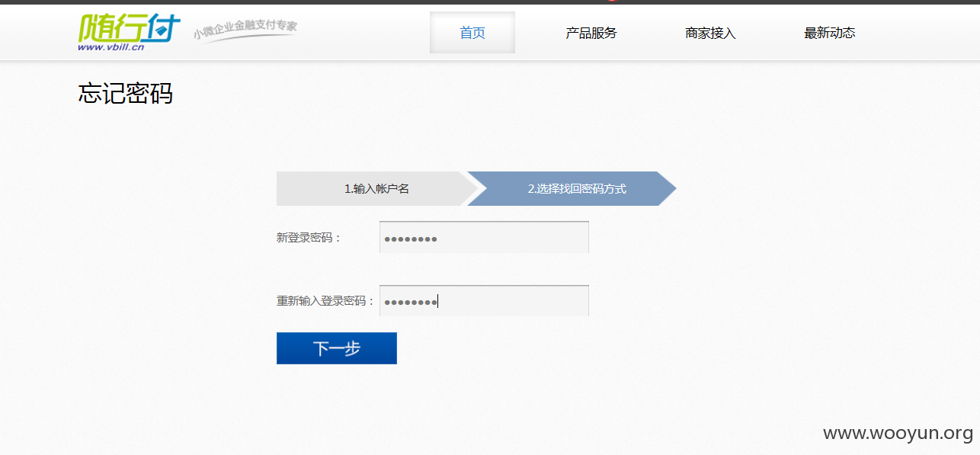Screen dimensions: 980x455
Task: Click the 忘记密码 page heading
Action: tap(126, 94)
